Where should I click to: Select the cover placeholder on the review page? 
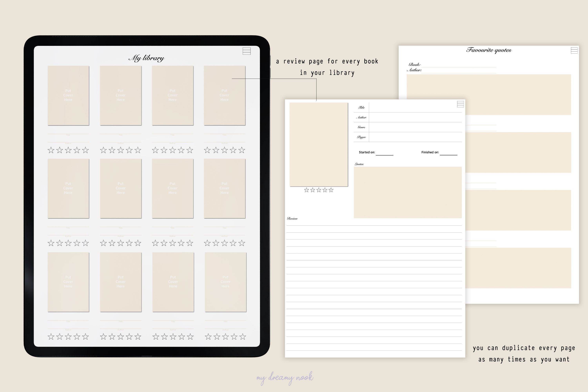point(318,144)
